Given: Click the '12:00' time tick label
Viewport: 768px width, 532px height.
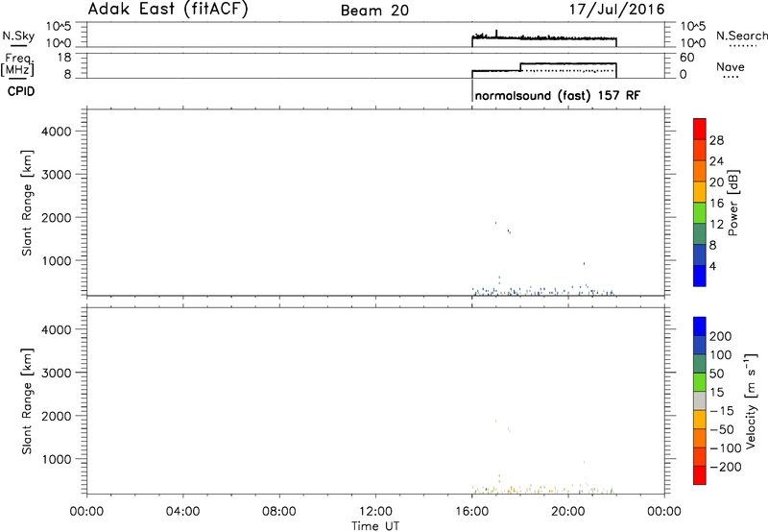Looking at the screenshot, I should click(x=375, y=512).
